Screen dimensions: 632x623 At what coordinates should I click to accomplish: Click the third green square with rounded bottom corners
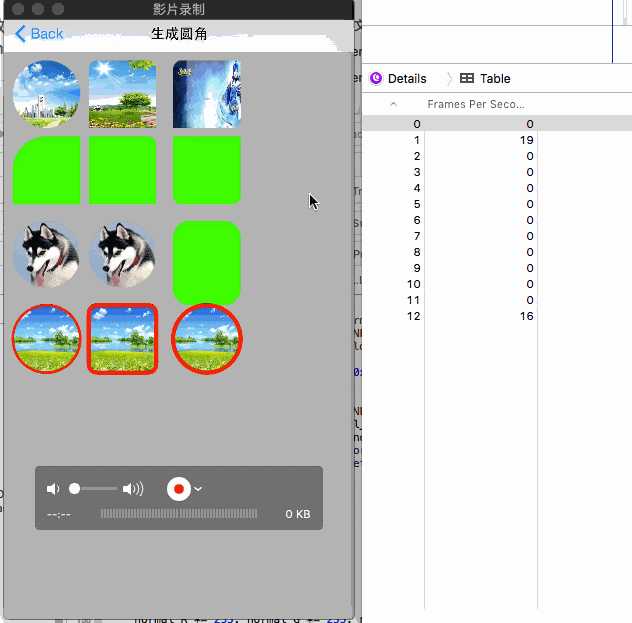tap(207, 170)
